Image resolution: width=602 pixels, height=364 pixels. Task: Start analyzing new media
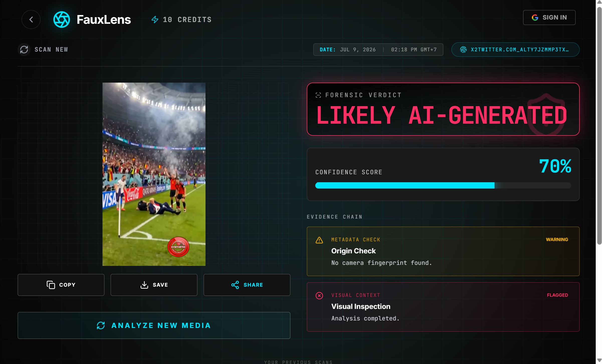click(x=154, y=325)
